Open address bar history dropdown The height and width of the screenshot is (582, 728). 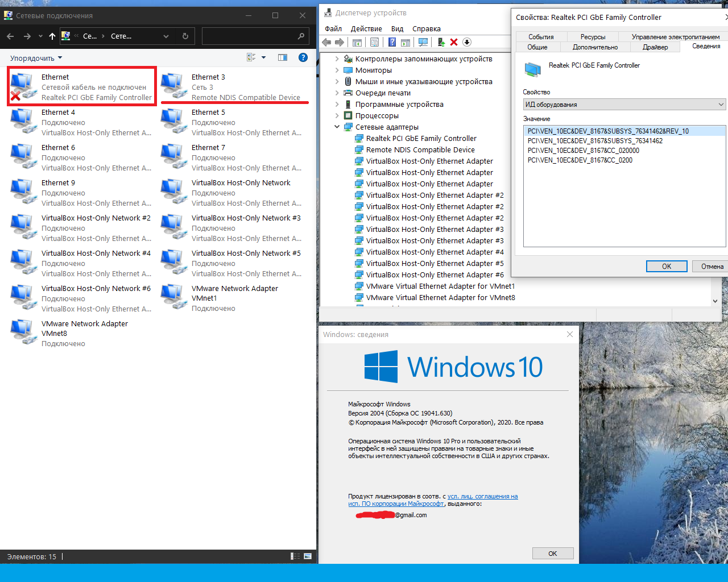166,36
